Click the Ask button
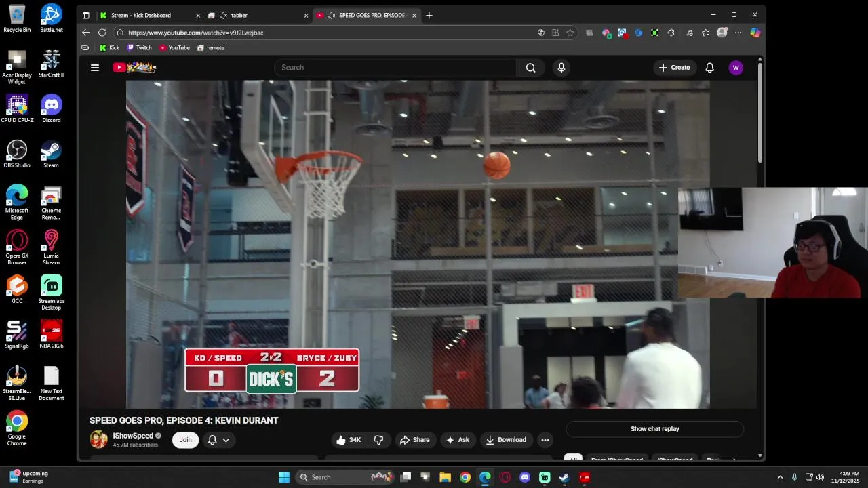 (457, 440)
